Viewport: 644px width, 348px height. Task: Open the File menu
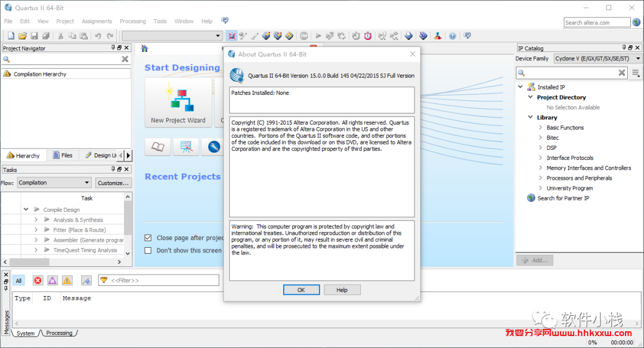click(8, 21)
